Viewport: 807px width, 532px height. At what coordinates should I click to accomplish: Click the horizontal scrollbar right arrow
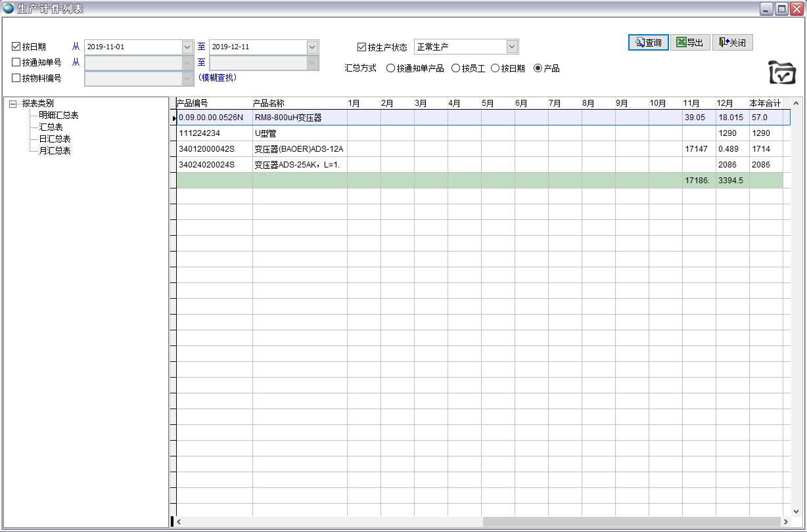[x=785, y=522]
